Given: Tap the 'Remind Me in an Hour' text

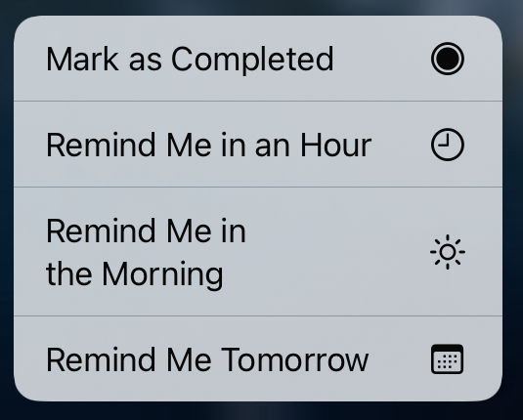Looking at the screenshot, I should [209, 145].
